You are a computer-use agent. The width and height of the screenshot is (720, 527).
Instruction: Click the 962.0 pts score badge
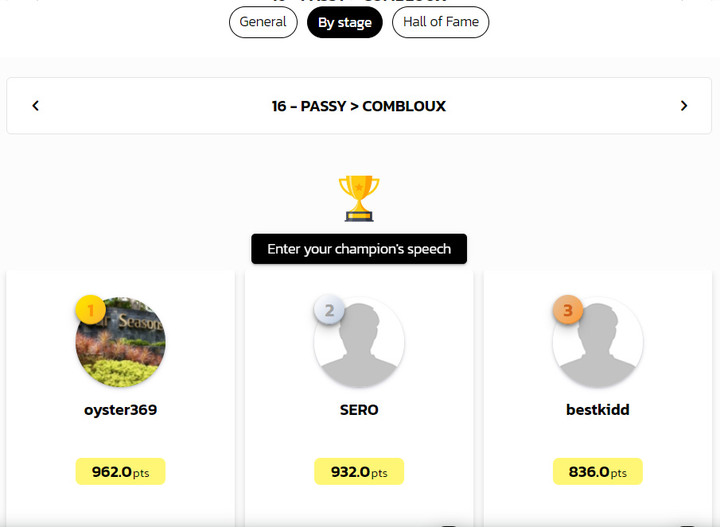(x=120, y=471)
